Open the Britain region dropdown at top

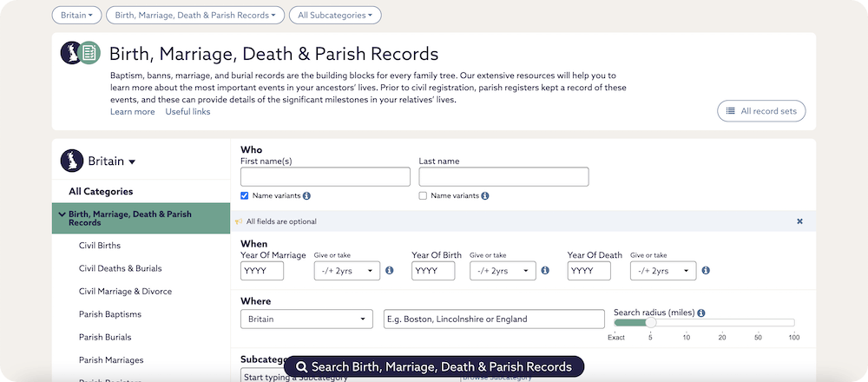point(77,15)
